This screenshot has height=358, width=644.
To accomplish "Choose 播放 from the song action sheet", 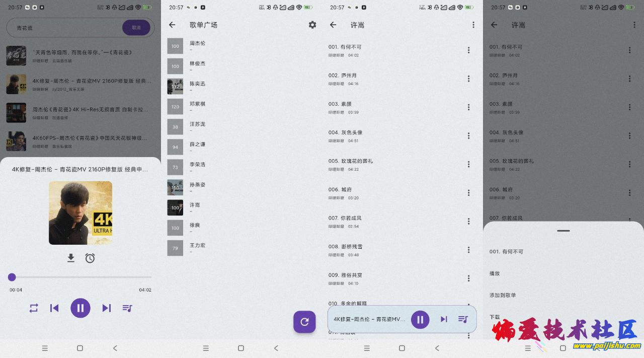I will [x=495, y=273].
